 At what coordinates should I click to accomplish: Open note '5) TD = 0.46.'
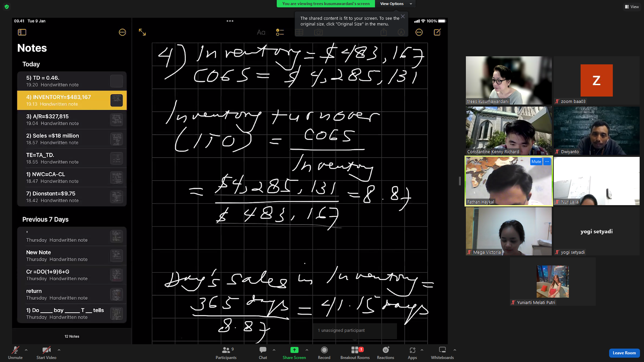click(x=72, y=81)
